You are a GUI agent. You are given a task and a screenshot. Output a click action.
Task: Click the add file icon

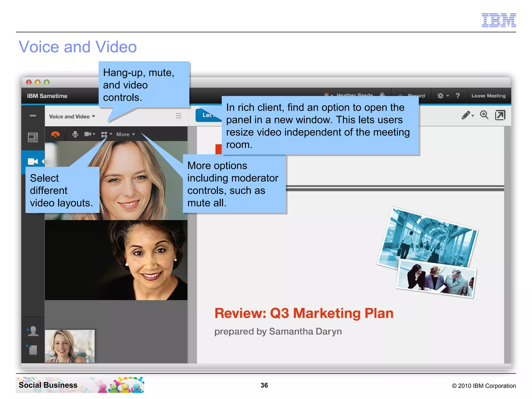tap(31, 349)
